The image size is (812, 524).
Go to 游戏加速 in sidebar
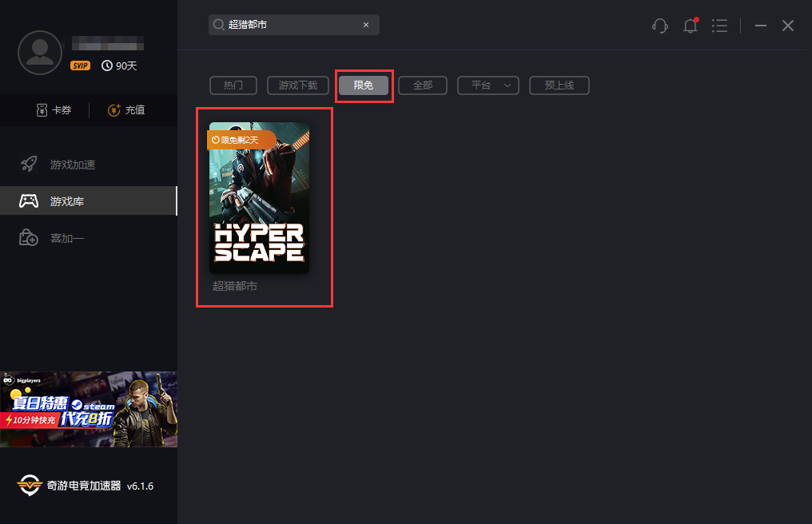(x=72, y=165)
